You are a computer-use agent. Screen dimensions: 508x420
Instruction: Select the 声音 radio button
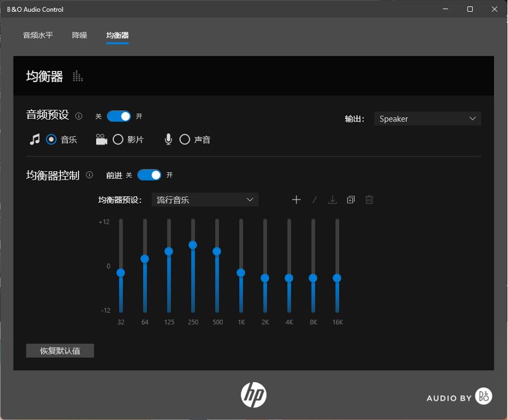click(x=185, y=140)
